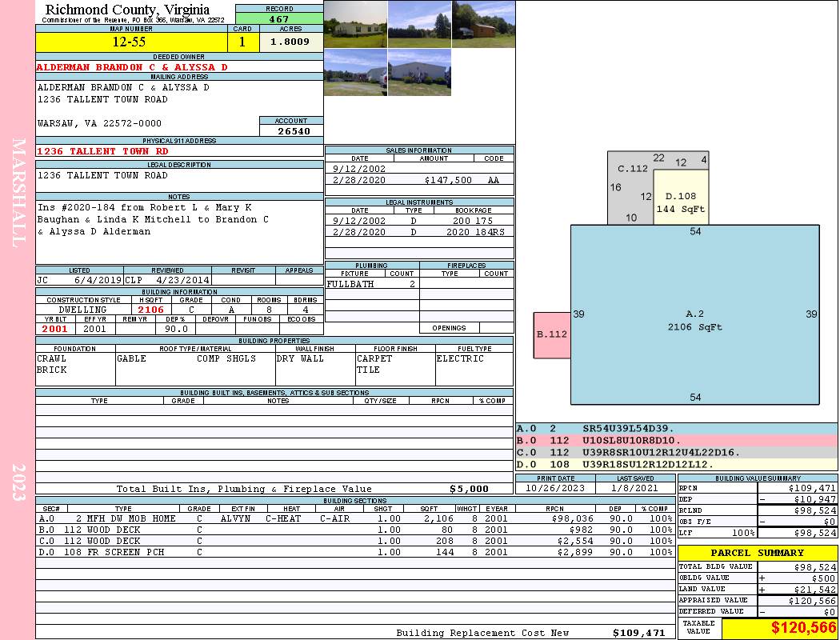
Task: Click the front view photo of the mobile home
Action: coord(355,24)
